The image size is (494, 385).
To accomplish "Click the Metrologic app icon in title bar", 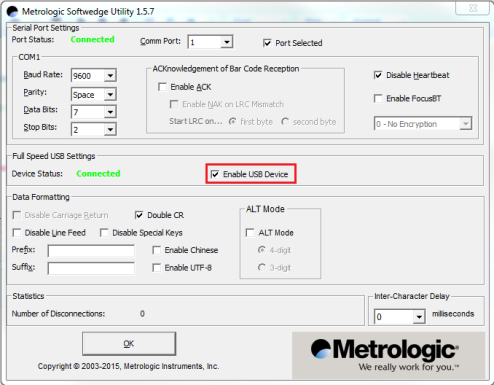I will 12,11.
